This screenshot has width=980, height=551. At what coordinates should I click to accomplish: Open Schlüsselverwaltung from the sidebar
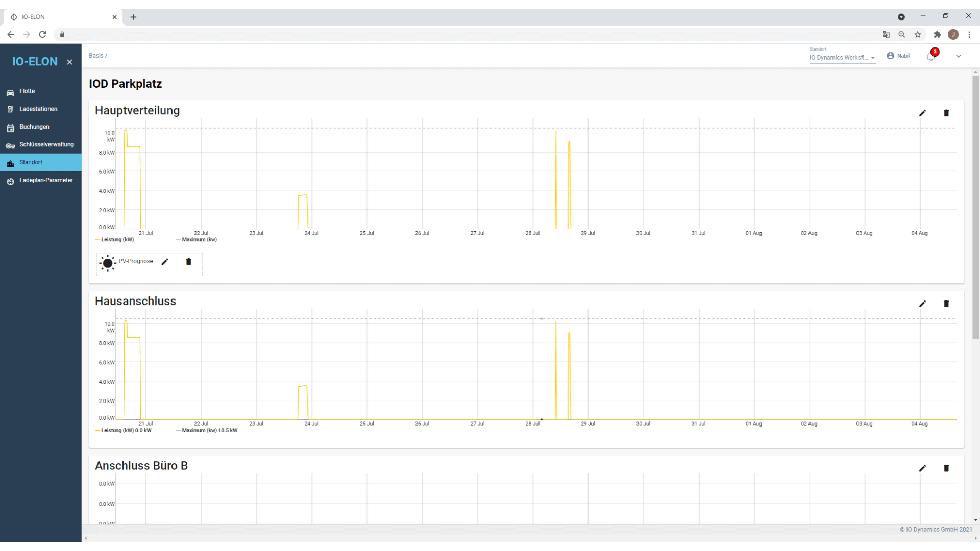pyautogui.click(x=46, y=145)
